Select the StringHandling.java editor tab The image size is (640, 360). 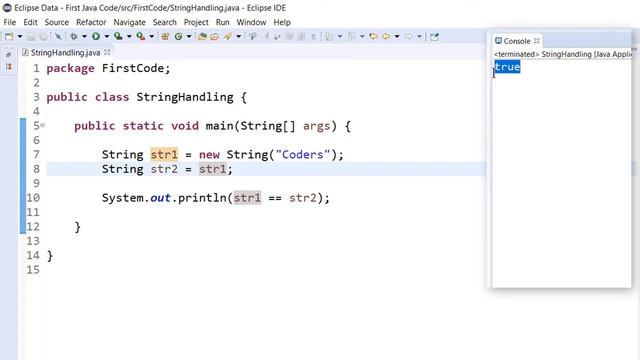coord(65,53)
